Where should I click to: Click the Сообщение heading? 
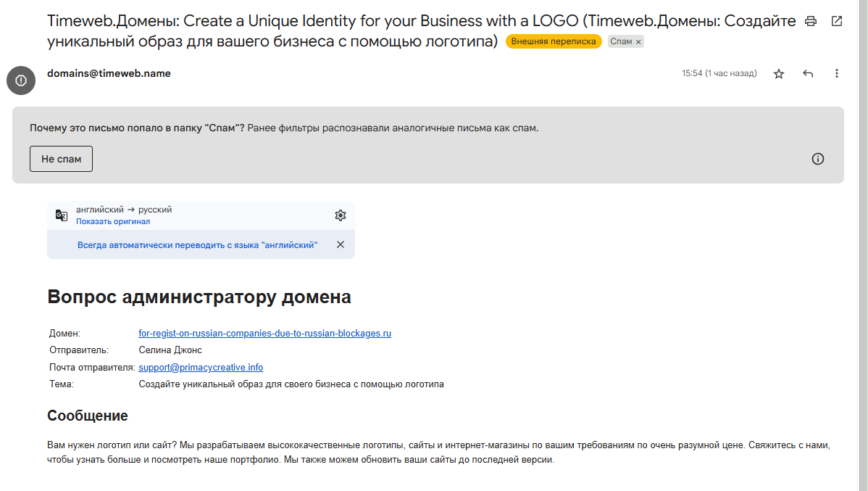[x=88, y=416]
